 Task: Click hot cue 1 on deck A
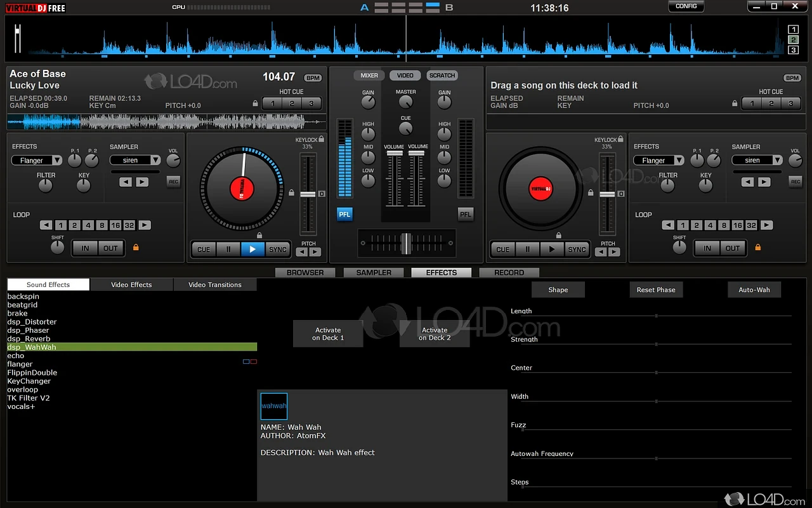[272, 104]
